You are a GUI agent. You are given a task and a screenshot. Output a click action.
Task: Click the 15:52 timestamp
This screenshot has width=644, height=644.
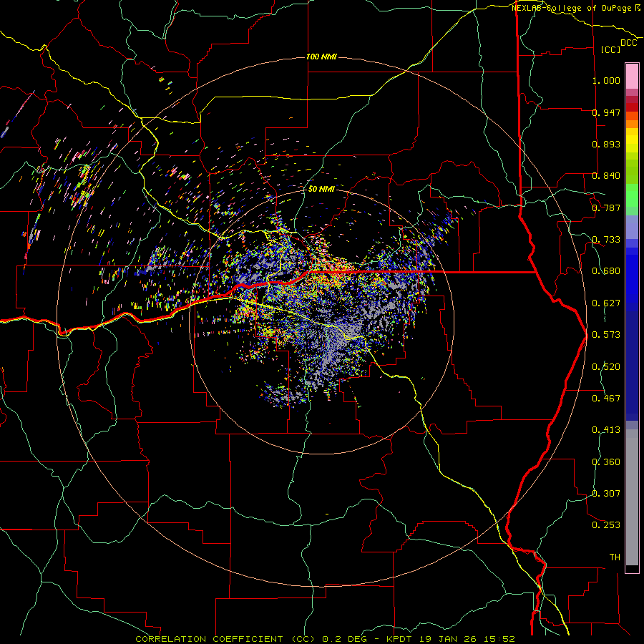click(499, 639)
